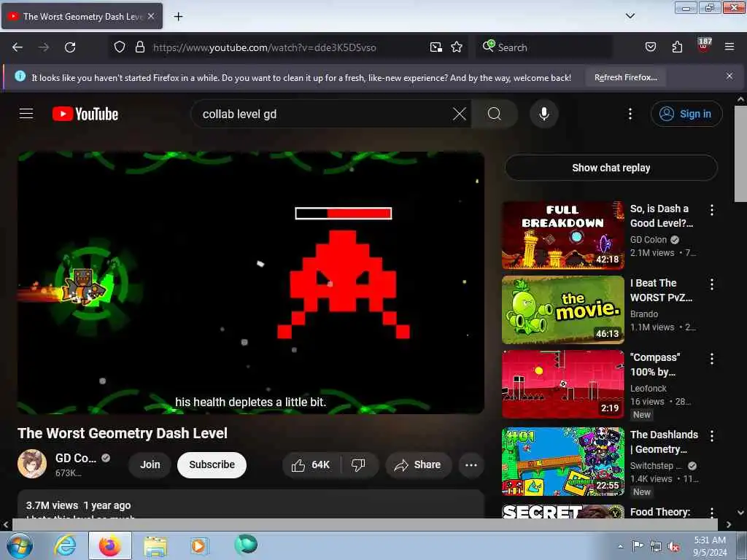Image resolution: width=747 pixels, height=560 pixels.
Task: Open the Firefox extensions puzzle icon
Action: 677,47
